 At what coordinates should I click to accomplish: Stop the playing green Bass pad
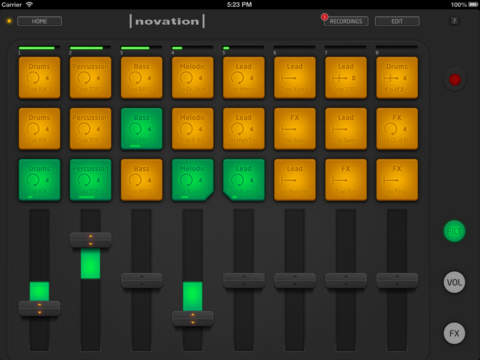click(x=141, y=129)
